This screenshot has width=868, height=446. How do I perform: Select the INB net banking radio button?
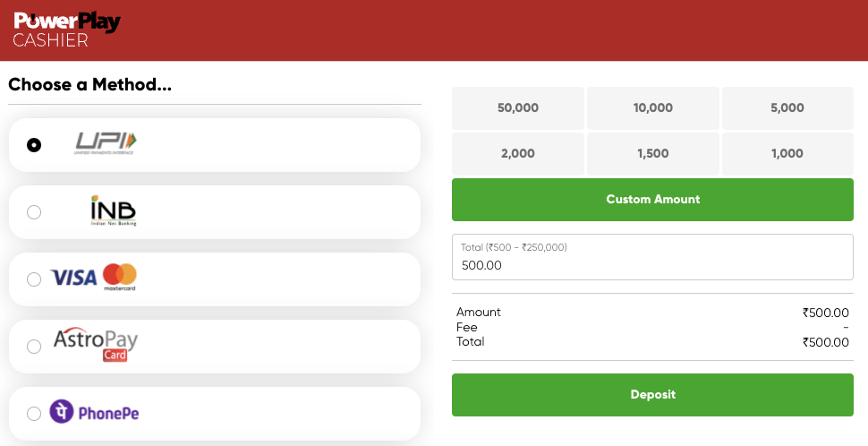coord(34,212)
